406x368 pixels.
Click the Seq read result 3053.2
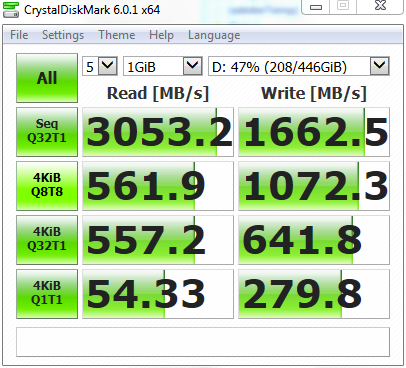[x=158, y=132]
